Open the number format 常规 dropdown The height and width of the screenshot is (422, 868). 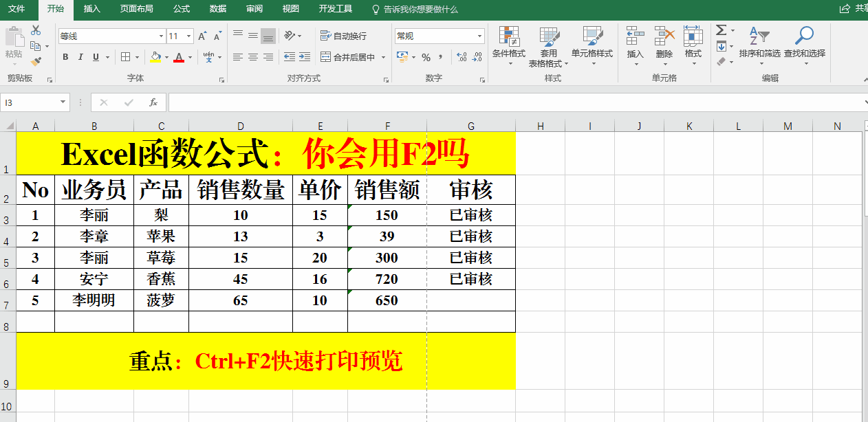click(479, 36)
